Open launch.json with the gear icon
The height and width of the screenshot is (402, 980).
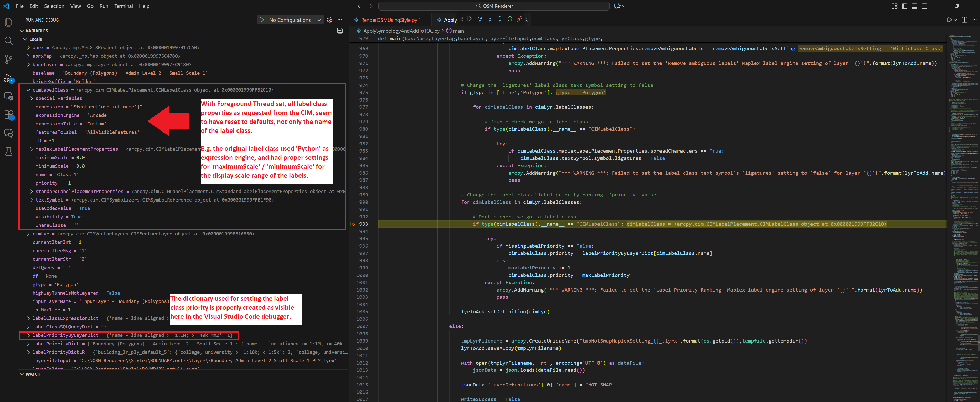tap(330, 20)
